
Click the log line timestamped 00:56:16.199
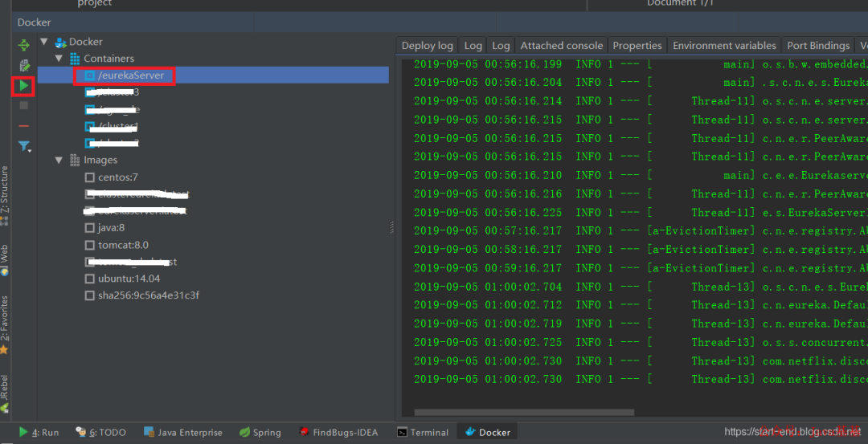click(x=641, y=65)
